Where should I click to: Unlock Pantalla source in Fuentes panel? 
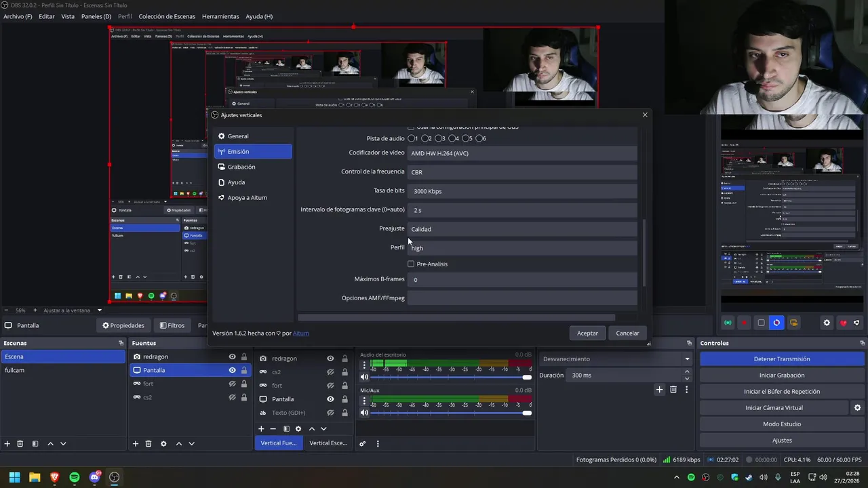243,370
